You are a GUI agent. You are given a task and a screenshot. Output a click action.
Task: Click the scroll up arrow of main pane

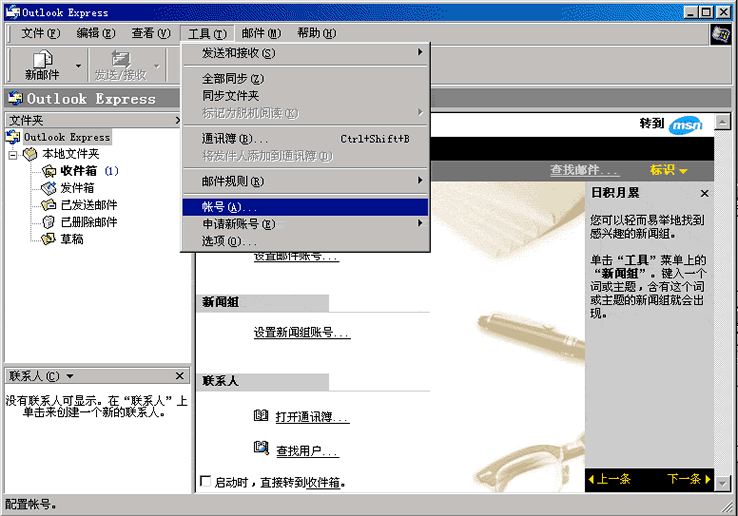click(x=722, y=122)
